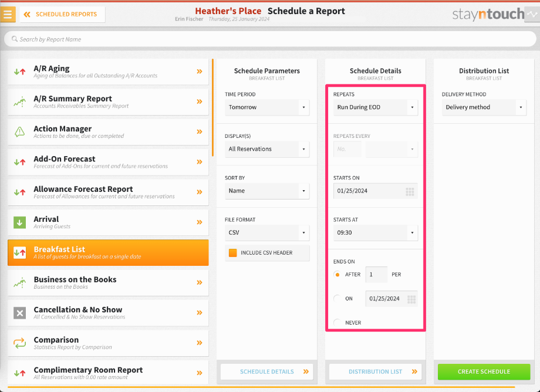
Task: Open the Sort By dropdown showing Name
Action: click(x=267, y=191)
